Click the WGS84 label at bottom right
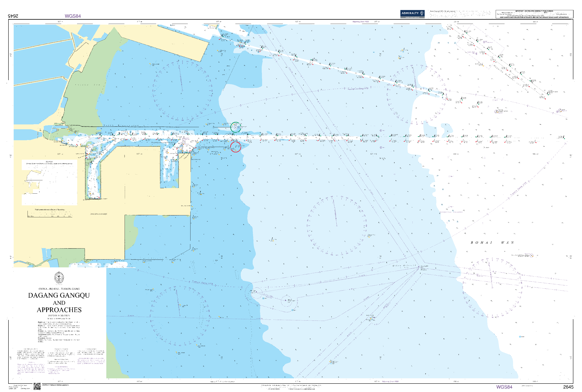582x392 pixels. pos(504,387)
